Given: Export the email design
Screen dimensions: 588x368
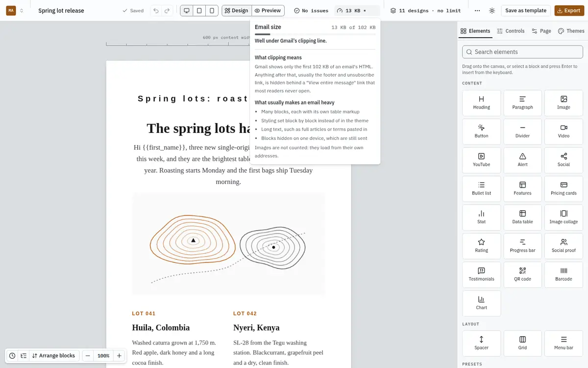Looking at the screenshot, I should (569, 10).
